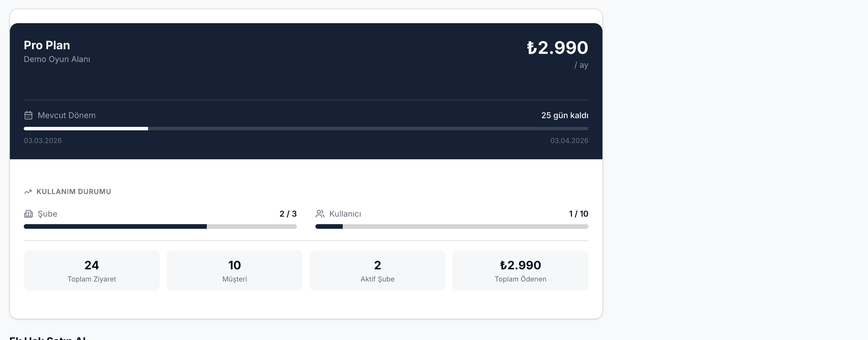Click the 25 gün kaldı label

[x=565, y=116]
